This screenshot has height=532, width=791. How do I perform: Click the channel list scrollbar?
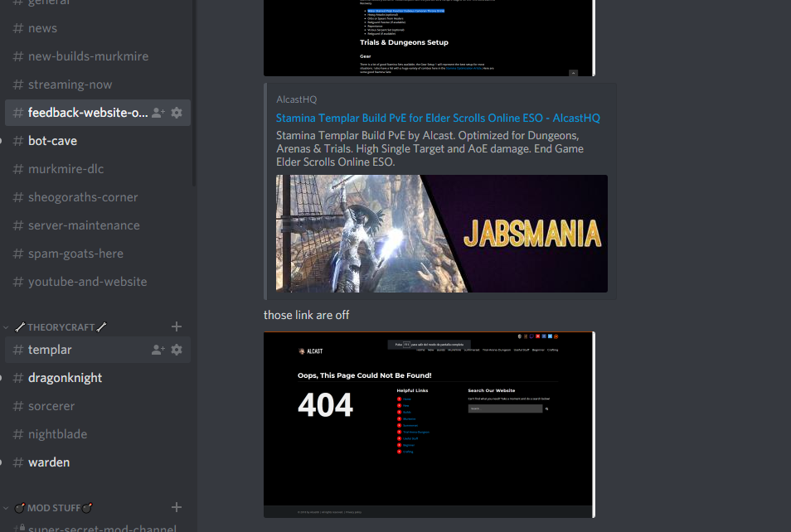point(194,93)
